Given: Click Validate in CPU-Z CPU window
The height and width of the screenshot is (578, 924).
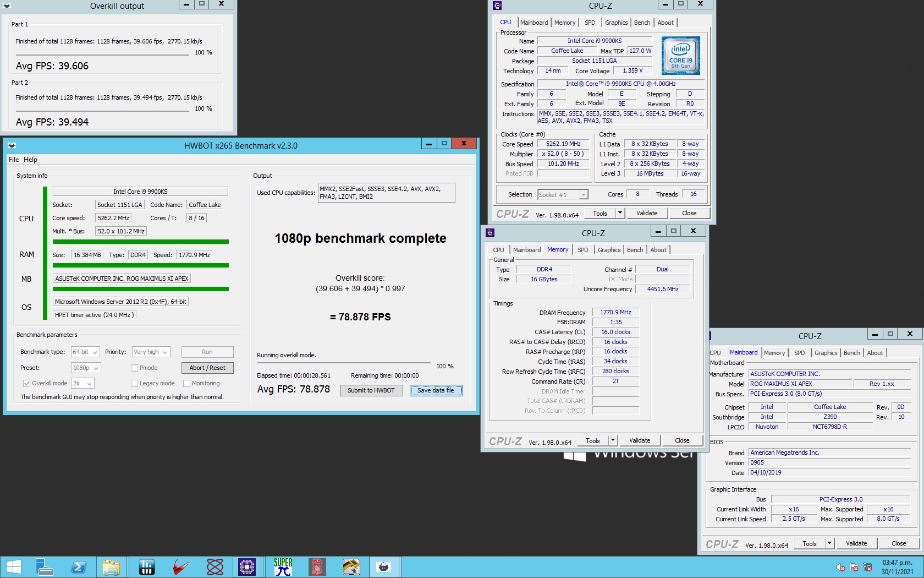Looking at the screenshot, I should point(647,213).
